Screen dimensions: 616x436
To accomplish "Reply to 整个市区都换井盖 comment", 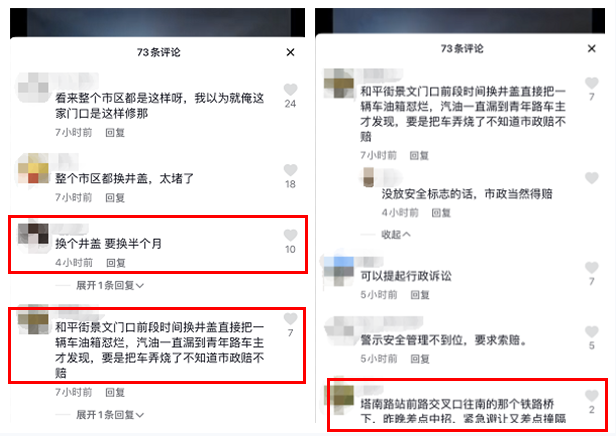I will [x=115, y=198].
